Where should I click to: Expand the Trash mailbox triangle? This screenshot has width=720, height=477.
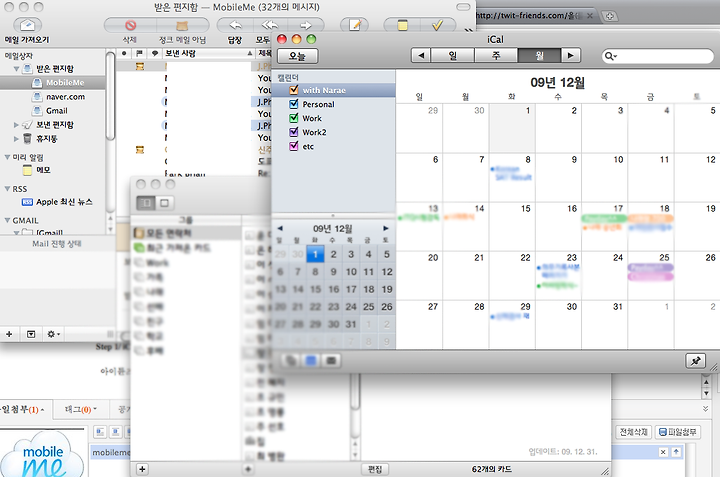[x=16, y=138]
